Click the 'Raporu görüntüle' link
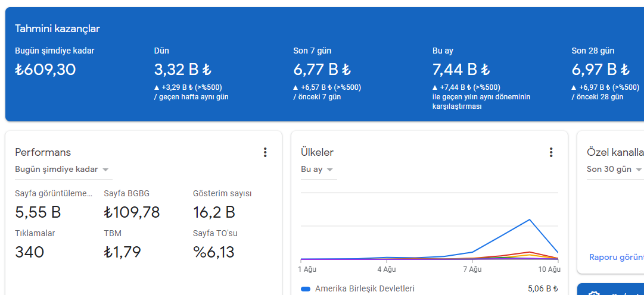Screen dimensions: 644x295 pos(617,258)
